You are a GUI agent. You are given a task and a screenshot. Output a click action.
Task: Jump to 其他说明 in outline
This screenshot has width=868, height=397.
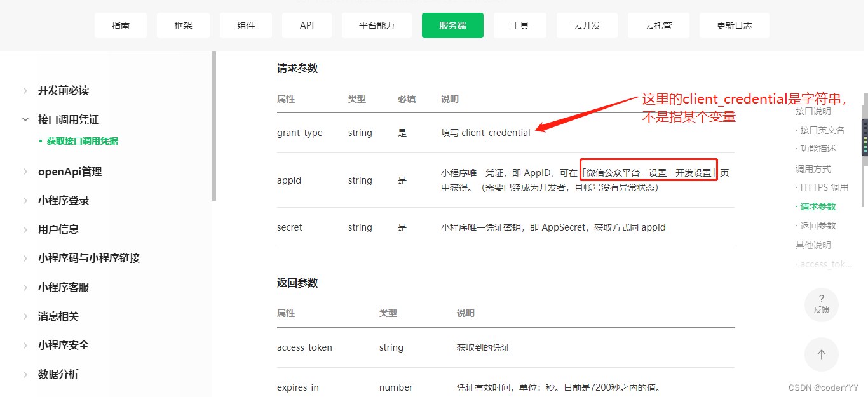813,245
